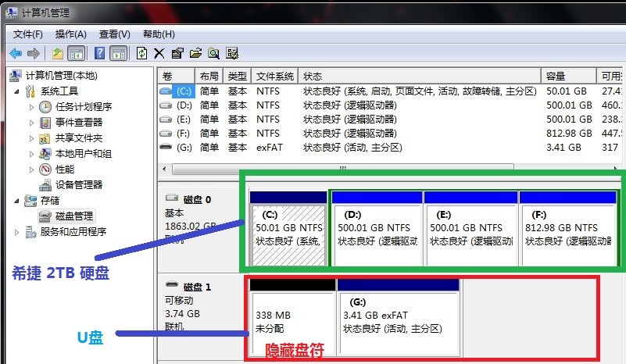Select the (C:) 50.01 GB NTFS partition block
The image size is (626, 364).
288,229
